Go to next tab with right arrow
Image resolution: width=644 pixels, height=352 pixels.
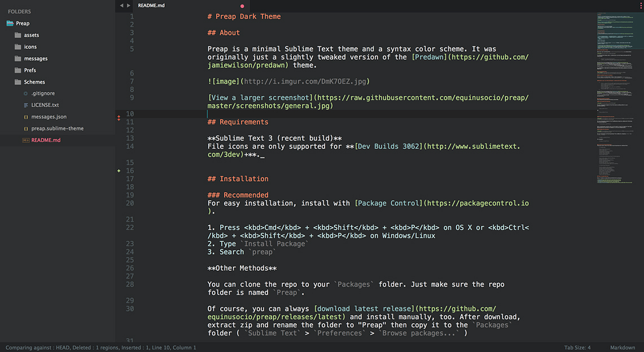click(x=129, y=6)
